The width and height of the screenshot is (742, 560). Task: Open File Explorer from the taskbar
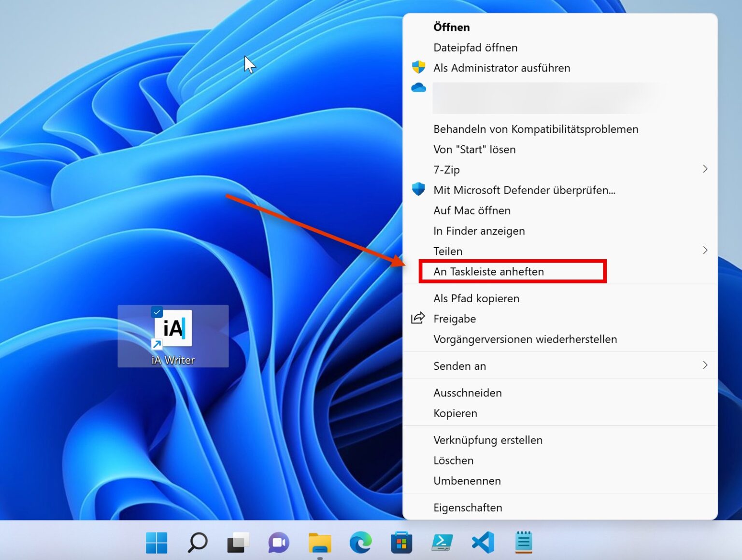319,542
